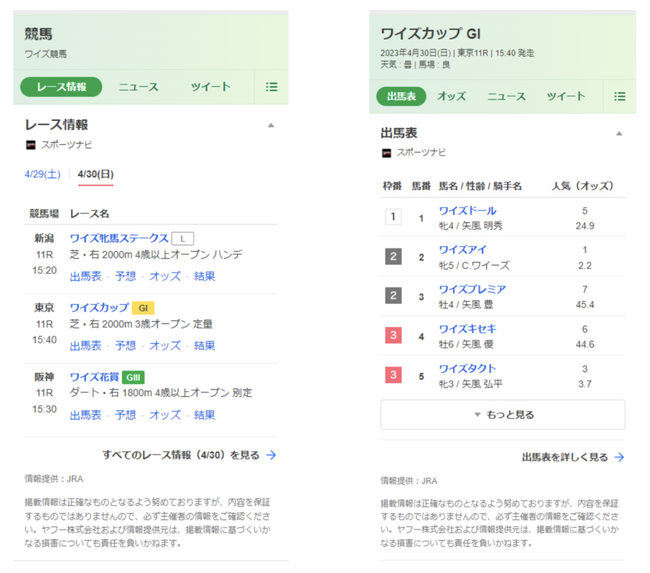This screenshot has height=573, width=650.
Task: View 結果 for the 阪神 ワイズ花賞 race
Action: click(204, 414)
